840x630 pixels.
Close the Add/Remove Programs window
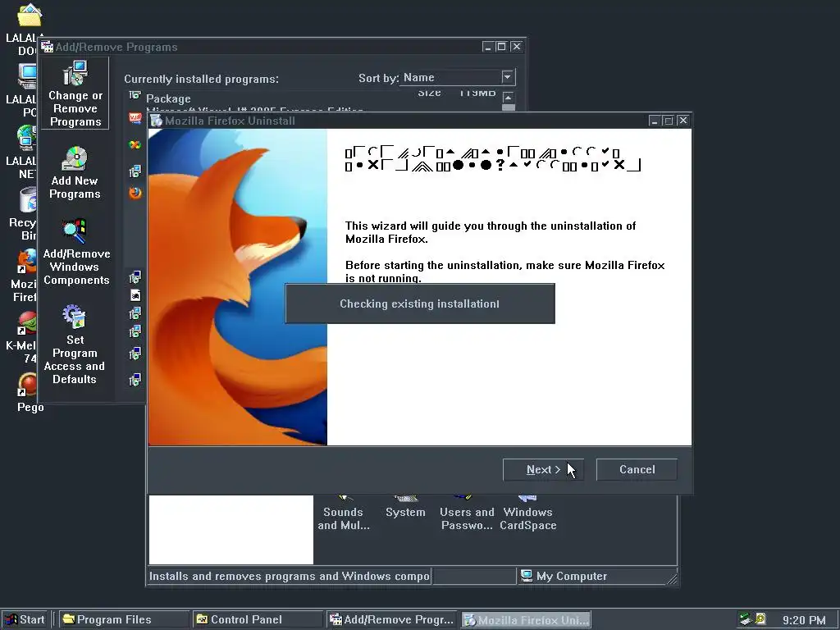[x=516, y=47]
